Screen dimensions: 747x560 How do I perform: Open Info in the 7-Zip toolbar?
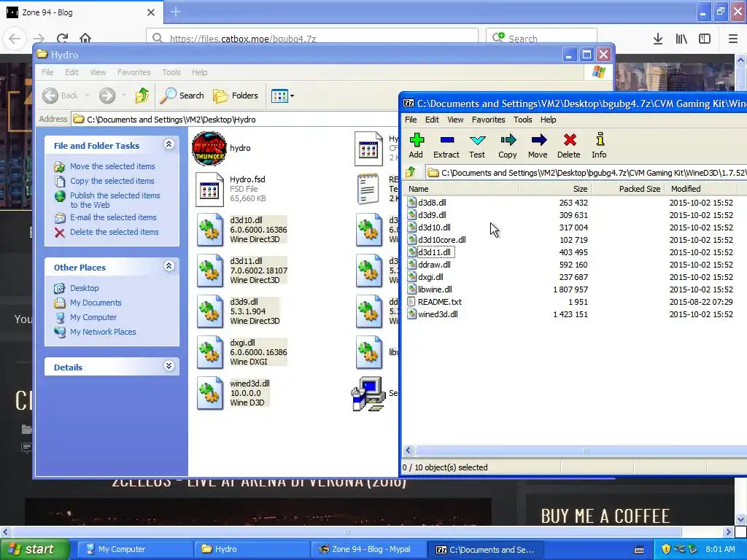[x=600, y=146]
